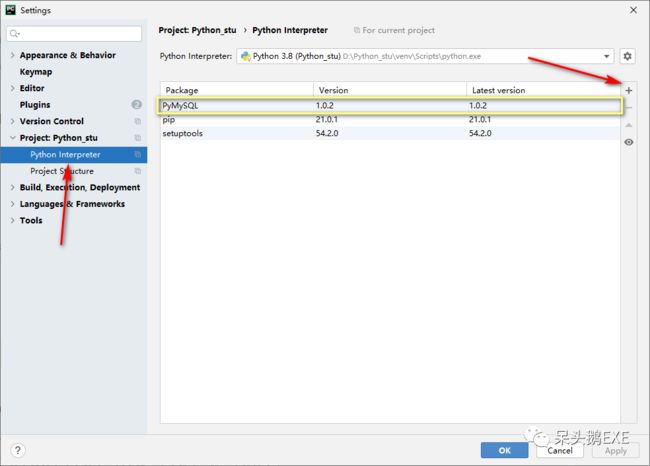Select Version Control settings category

(x=52, y=121)
